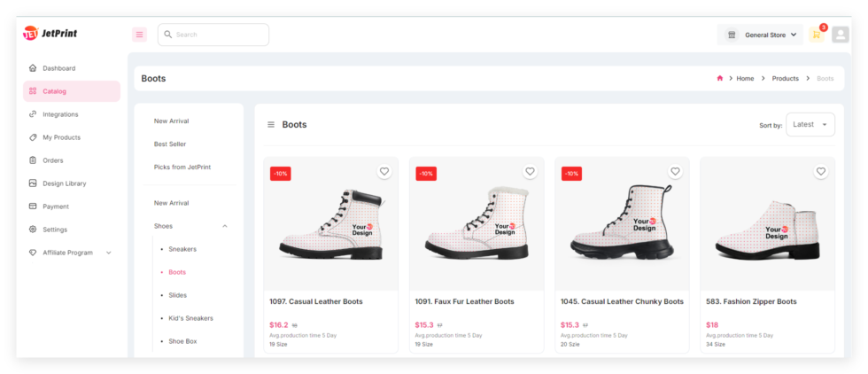Open the shopping cart icon
This screenshot has width=868, height=374.
point(816,35)
